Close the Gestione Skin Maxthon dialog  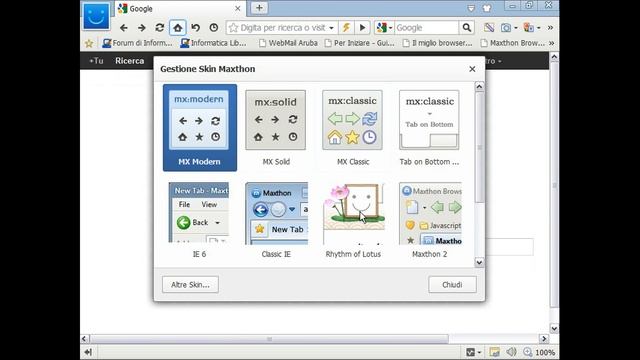[x=472, y=69]
